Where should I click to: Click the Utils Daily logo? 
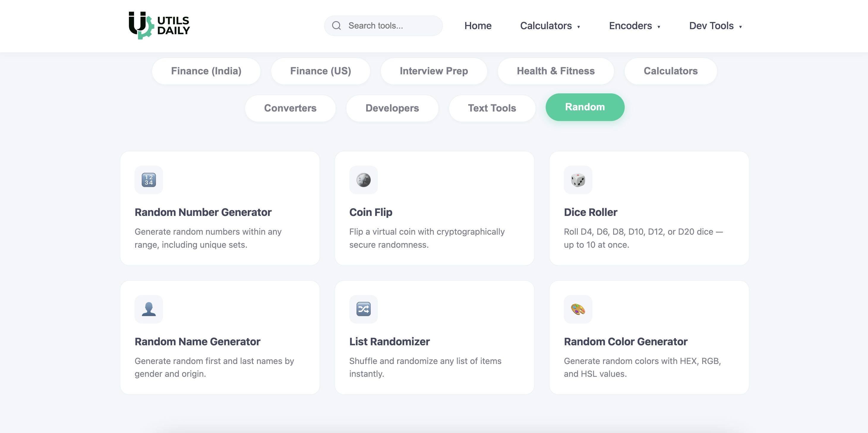pos(159,26)
